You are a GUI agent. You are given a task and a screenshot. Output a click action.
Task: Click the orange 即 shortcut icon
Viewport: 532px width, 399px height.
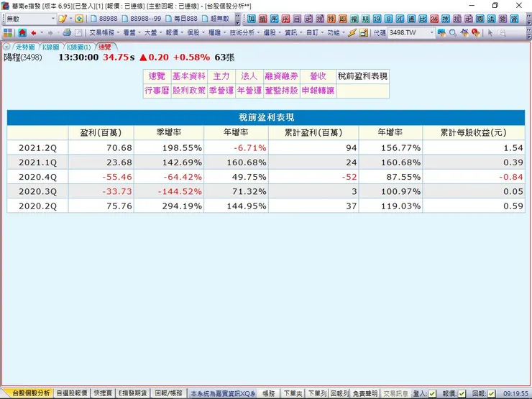click(343, 19)
